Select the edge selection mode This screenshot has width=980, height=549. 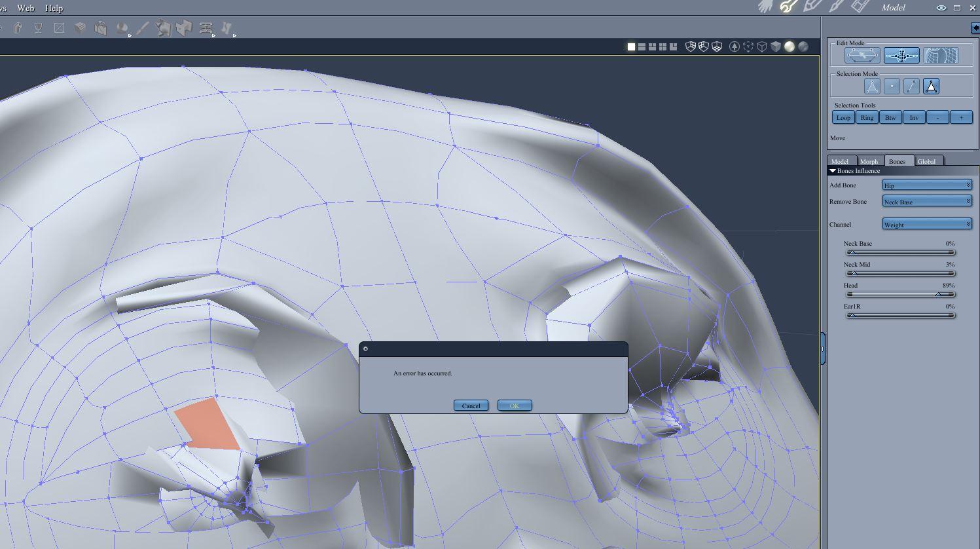tap(911, 86)
